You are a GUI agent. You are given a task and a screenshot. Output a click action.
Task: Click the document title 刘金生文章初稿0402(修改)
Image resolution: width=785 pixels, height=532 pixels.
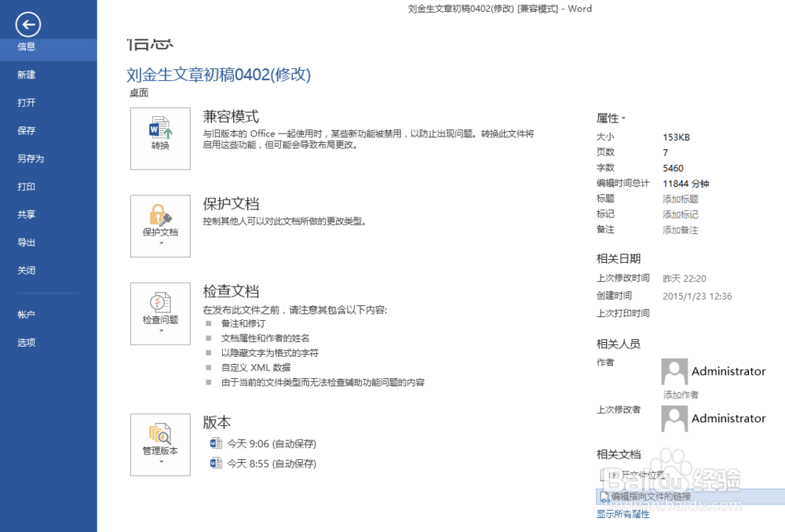(x=219, y=75)
